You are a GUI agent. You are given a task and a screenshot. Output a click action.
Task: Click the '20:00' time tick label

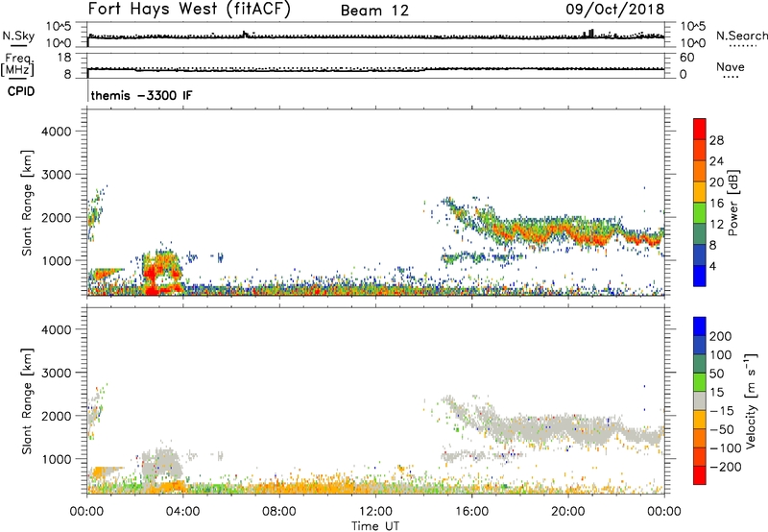pyautogui.click(x=567, y=512)
